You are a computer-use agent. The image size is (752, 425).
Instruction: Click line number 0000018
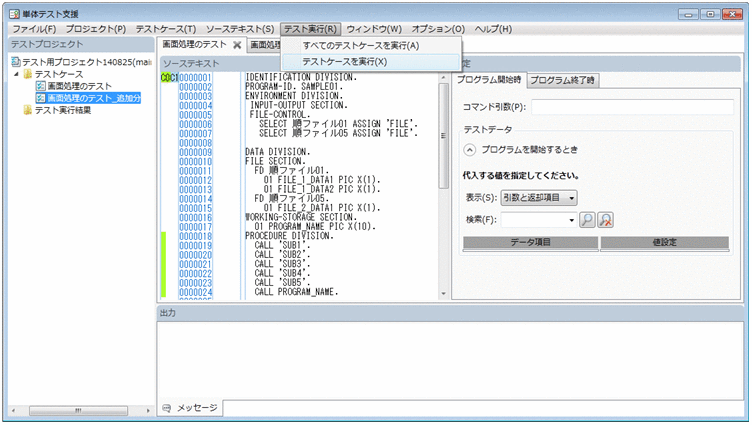[x=196, y=236]
